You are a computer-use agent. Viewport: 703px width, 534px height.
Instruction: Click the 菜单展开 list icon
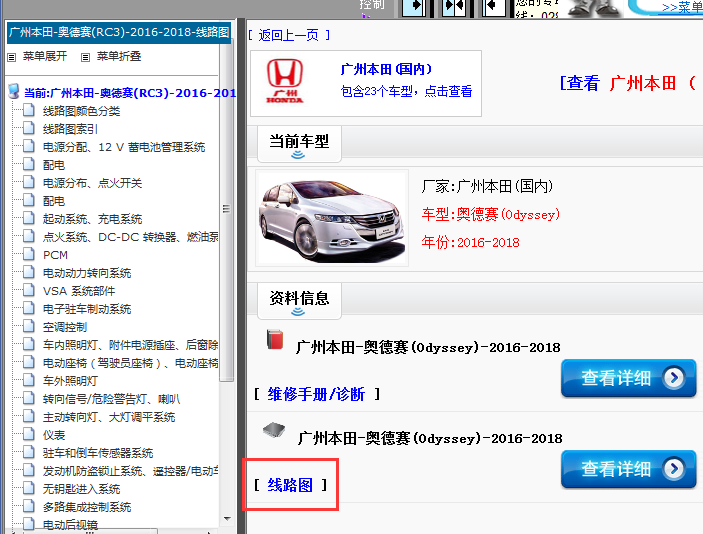click(x=12, y=57)
